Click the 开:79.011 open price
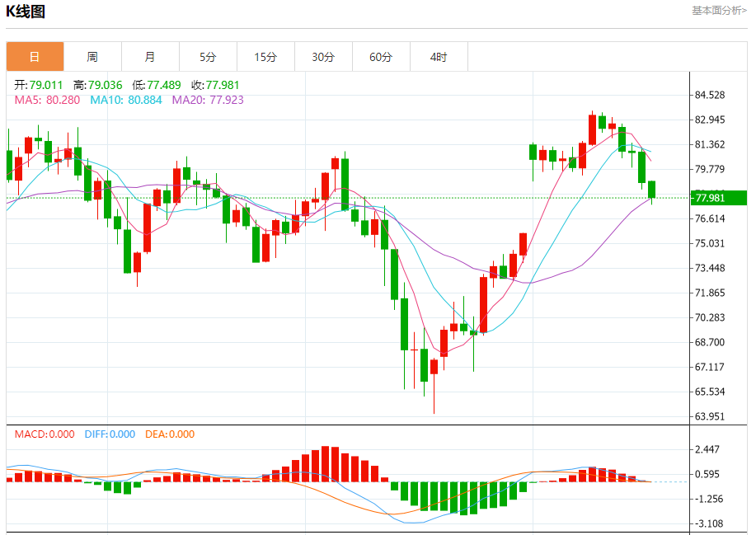The height and width of the screenshot is (535, 756). (39, 85)
